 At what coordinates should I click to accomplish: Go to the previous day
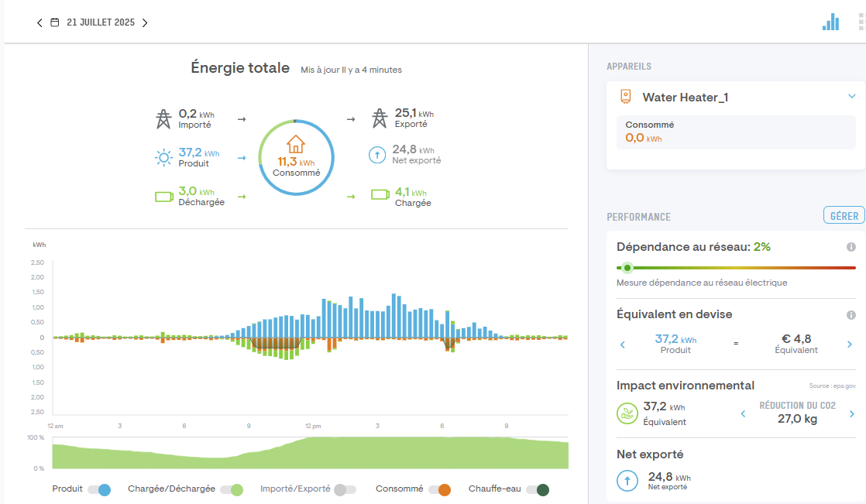pos(40,22)
